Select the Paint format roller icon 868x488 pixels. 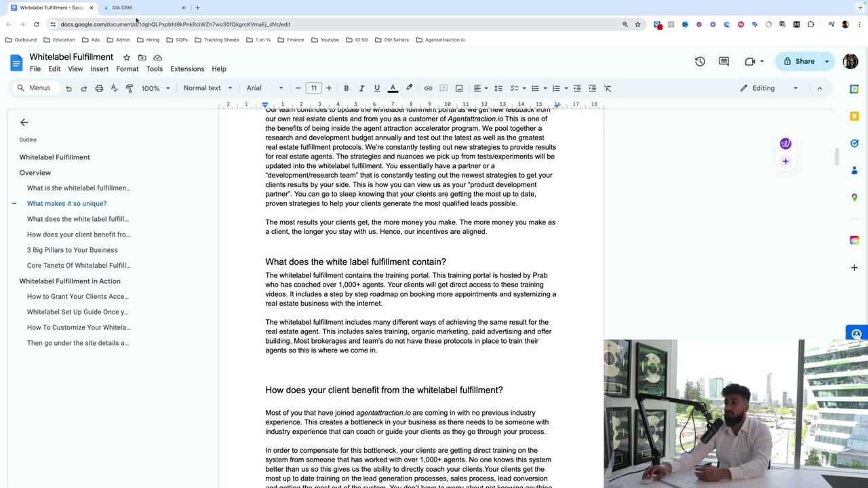[x=130, y=88]
